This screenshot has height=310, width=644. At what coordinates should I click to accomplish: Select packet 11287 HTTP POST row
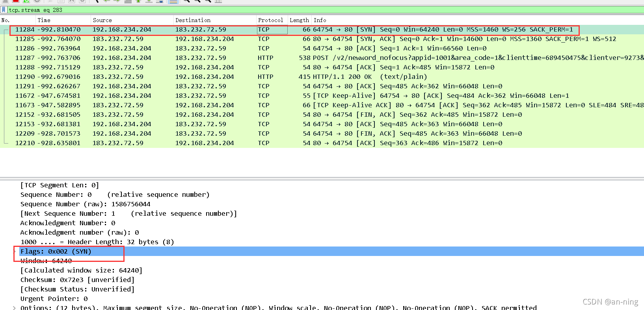322,58
